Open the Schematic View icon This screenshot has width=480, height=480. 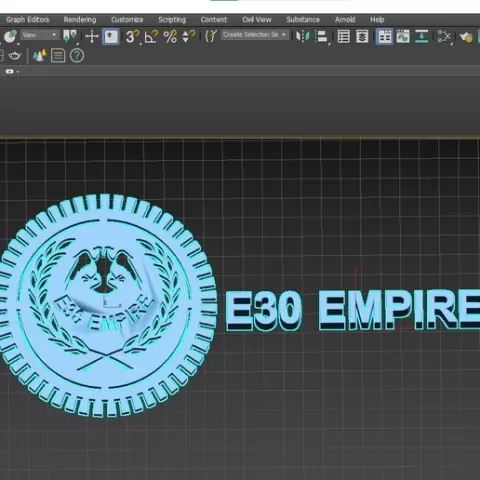[444, 36]
